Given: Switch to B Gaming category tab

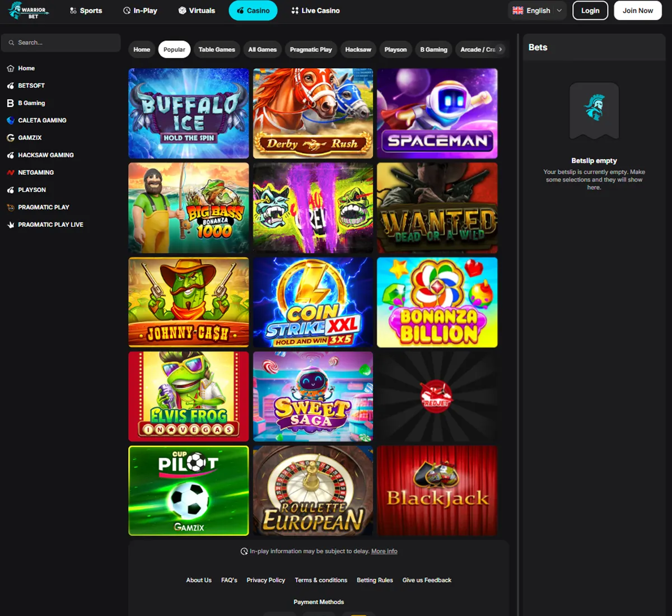Looking at the screenshot, I should tap(434, 49).
